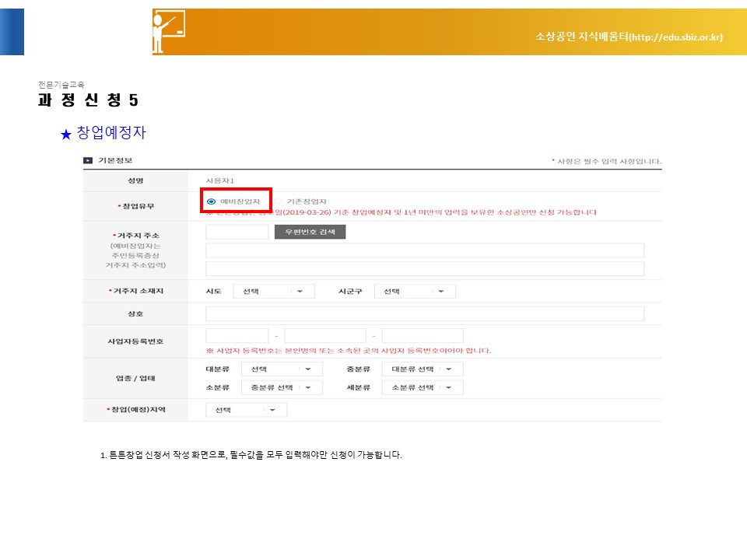This screenshot has height=560, width=747.
Task: Open the 세분류 dropdown
Action: click(x=423, y=387)
